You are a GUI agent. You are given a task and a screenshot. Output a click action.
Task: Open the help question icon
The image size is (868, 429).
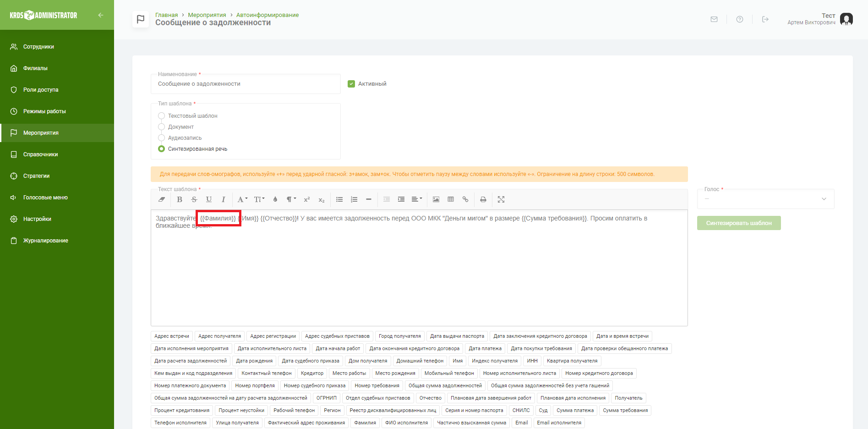pos(740,19)
